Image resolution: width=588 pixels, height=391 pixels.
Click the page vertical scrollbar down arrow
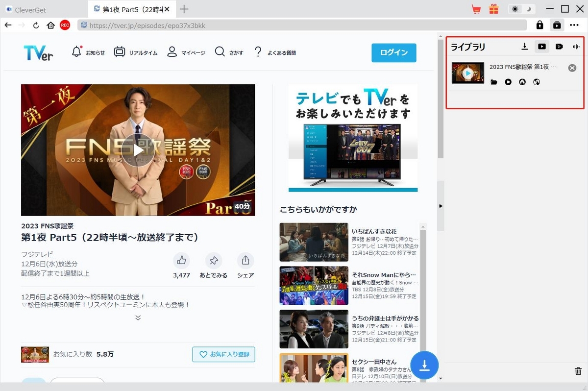coord(441,378)
